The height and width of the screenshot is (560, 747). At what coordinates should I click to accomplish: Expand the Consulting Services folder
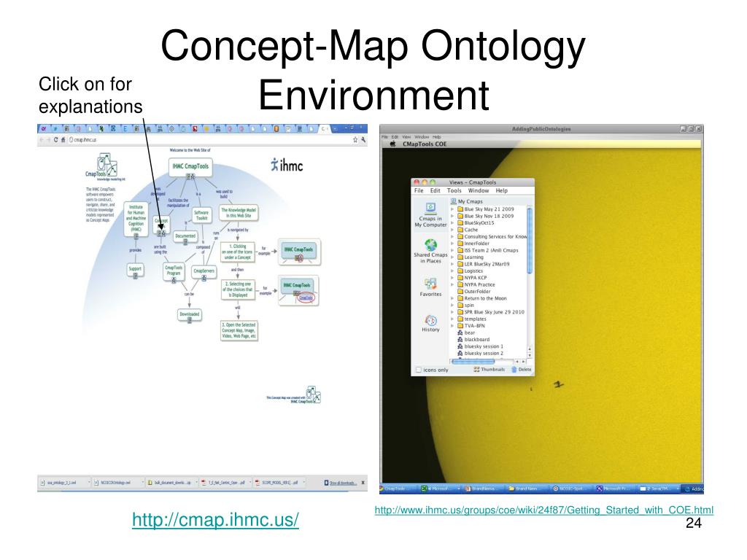pos(452,237)
